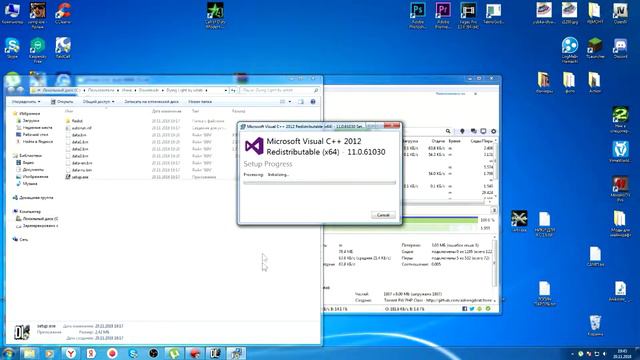Select Недавние места in the navigation pane

34,128
